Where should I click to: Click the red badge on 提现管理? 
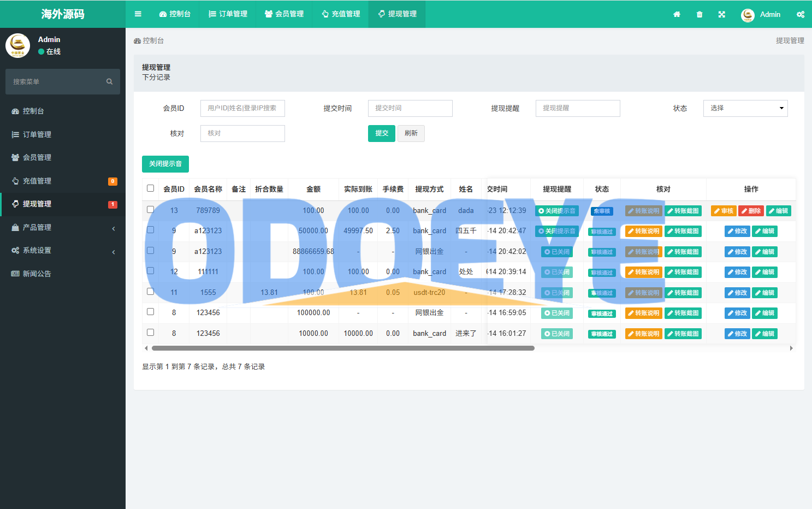[112, 204]
